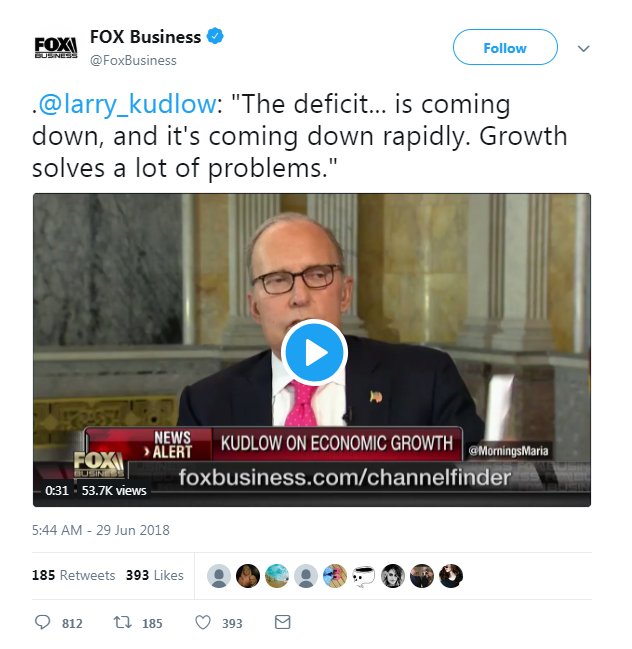View the 185 Retweets list

tap(74, 575)
